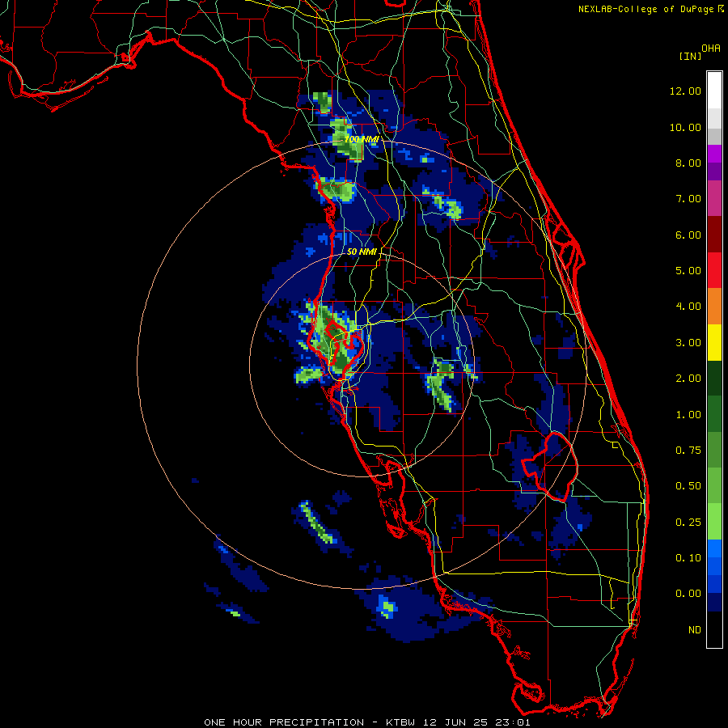Click the 2.00 legend value
The image size is (728, 728).
point(688,379)
